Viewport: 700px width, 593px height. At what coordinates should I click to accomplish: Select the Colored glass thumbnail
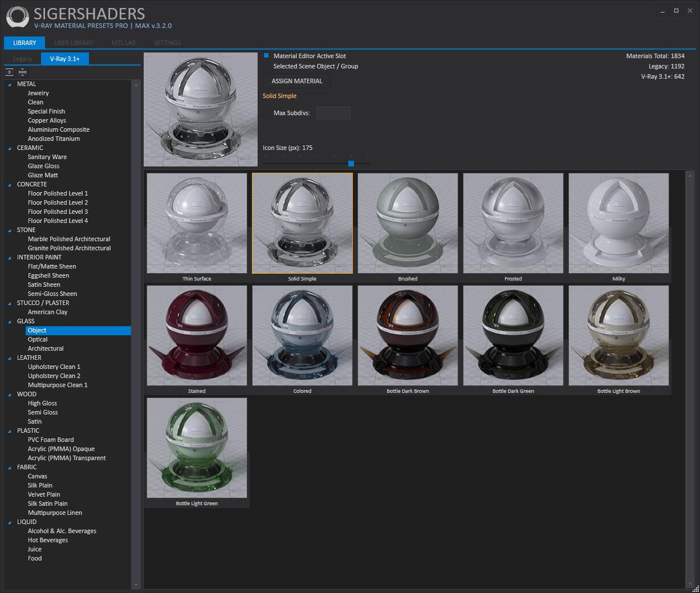[302, 335]
